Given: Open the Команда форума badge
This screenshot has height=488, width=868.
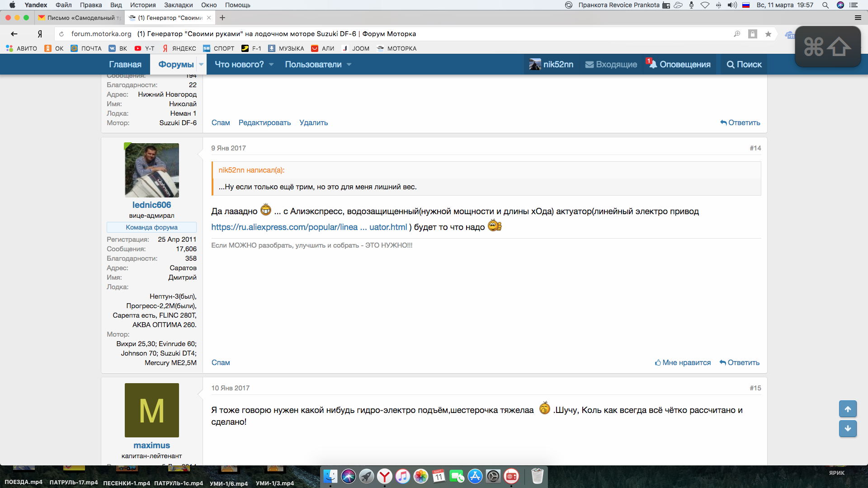Looking at the screenshot, I should [x=151, y=227].
